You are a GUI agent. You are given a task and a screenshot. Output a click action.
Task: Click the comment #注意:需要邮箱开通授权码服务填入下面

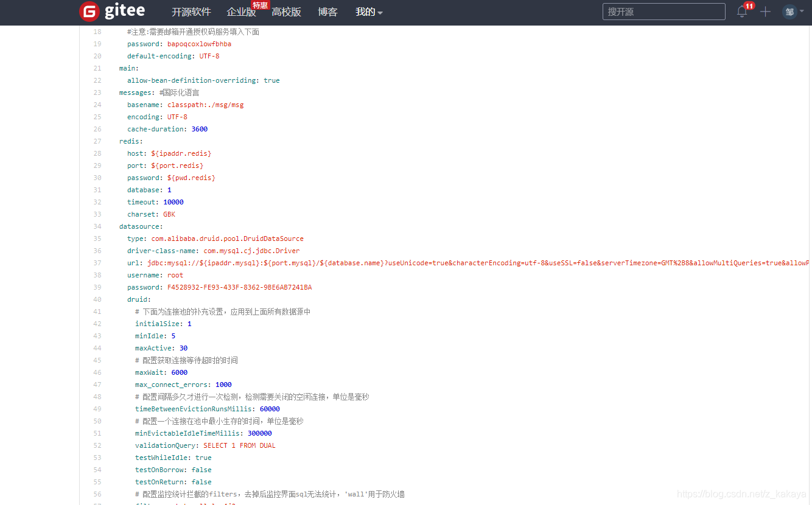point(193,32)
